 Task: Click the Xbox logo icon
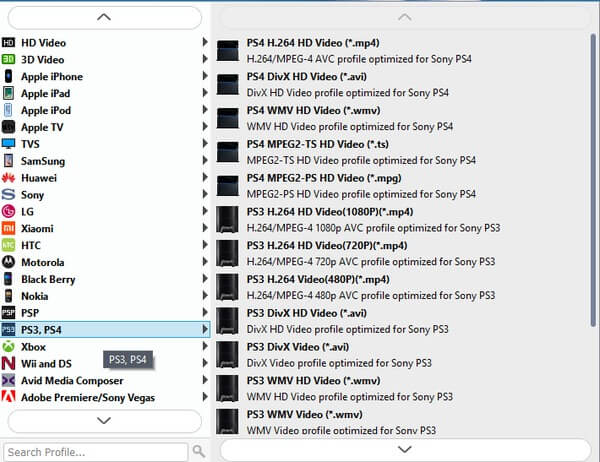coord(8,346)
